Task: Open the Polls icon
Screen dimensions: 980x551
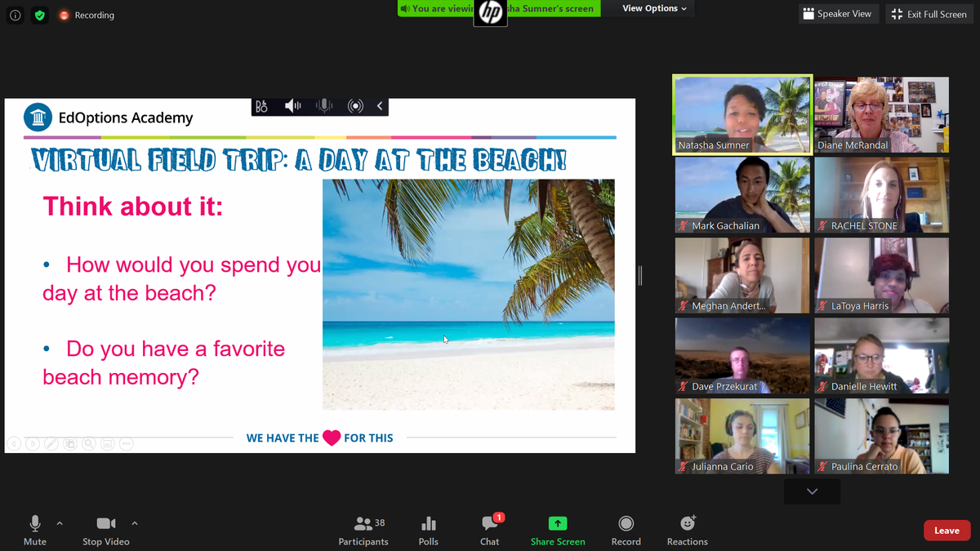Action: pos(429,531)
